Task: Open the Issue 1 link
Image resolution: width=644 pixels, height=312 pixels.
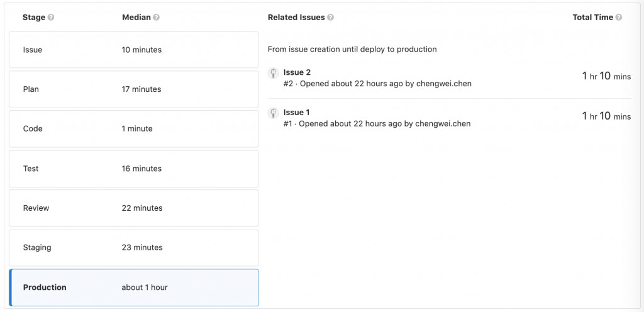Action: (x=296, y=113)
